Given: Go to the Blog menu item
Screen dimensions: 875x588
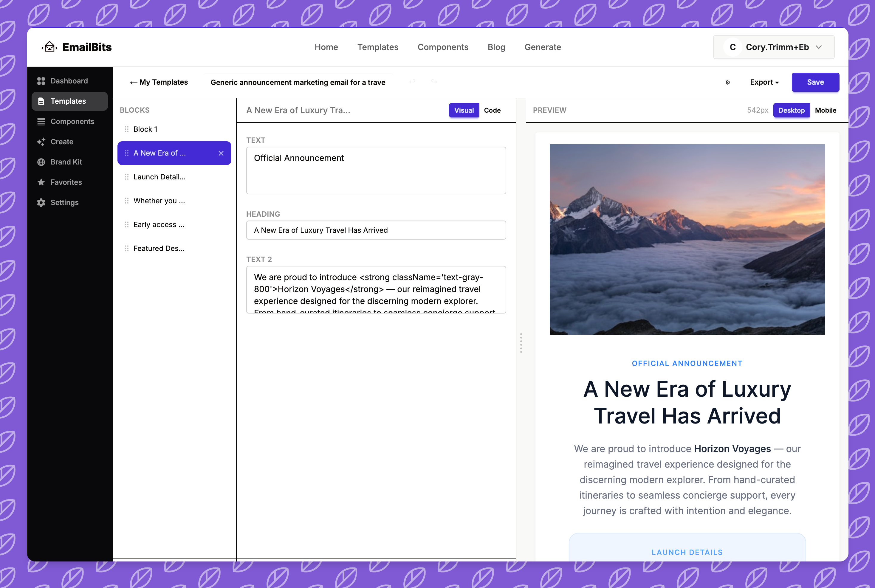Looking at the screenshot, I should coord(496,47).
